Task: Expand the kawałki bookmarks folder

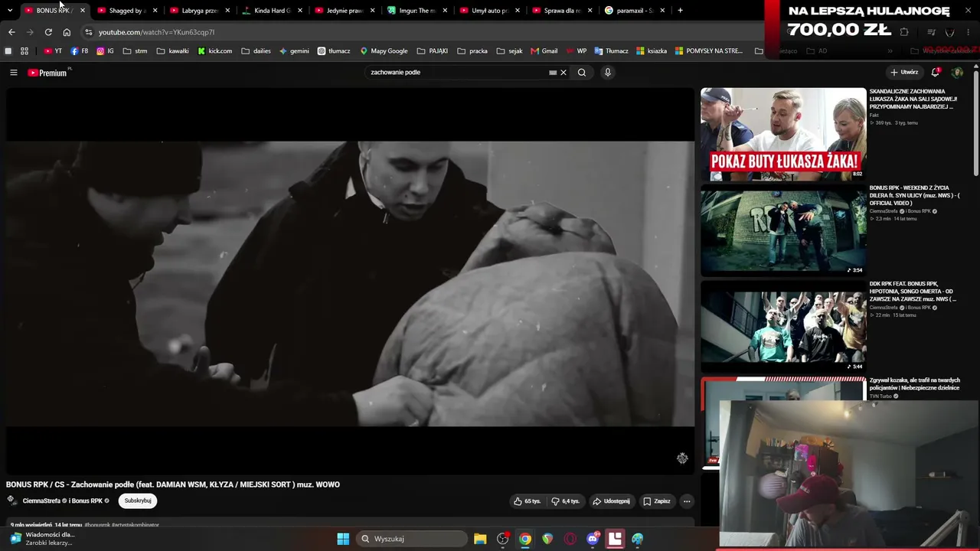Action: coord(172,51)
